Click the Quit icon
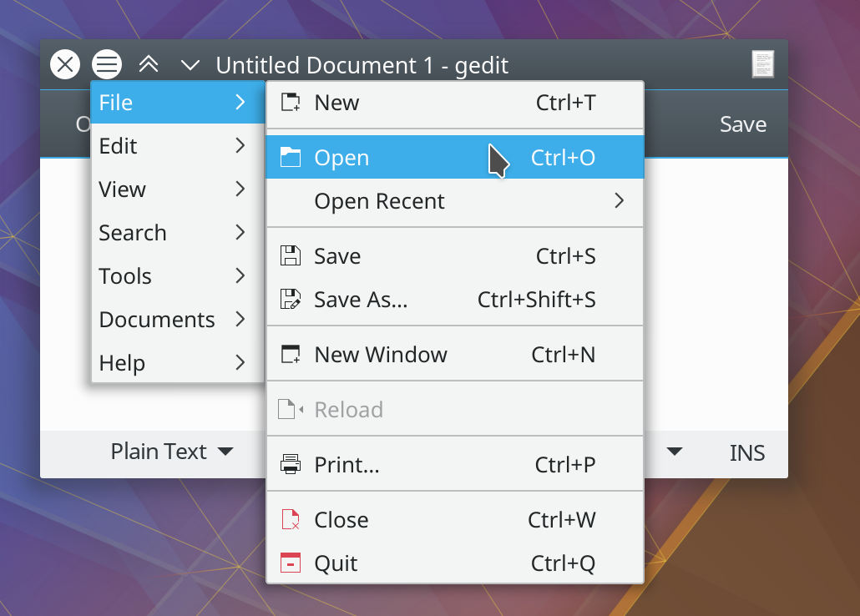This screenshot has width=860, height=616. (x=291, y=563)
